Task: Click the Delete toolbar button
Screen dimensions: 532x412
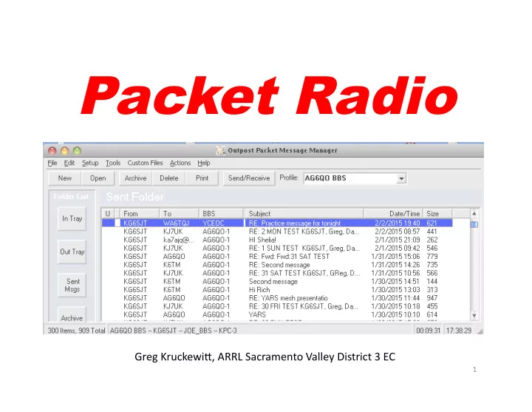Action: [169, 178]
